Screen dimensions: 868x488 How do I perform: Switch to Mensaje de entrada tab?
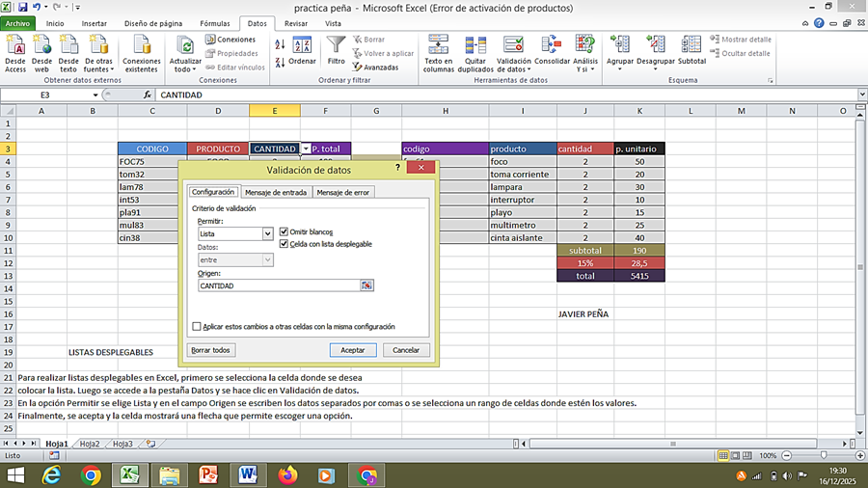click(x=276, y=192)
